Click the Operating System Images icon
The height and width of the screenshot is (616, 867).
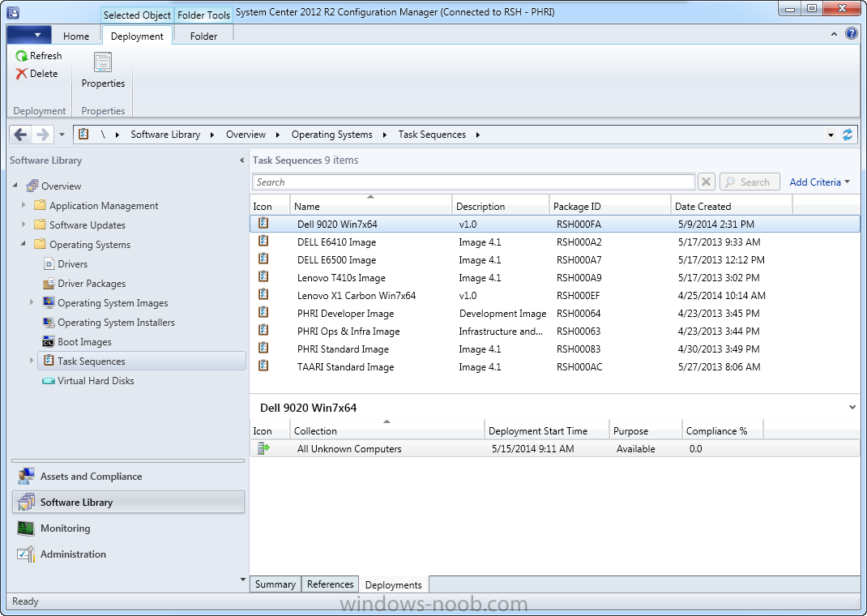coord(49,302)
